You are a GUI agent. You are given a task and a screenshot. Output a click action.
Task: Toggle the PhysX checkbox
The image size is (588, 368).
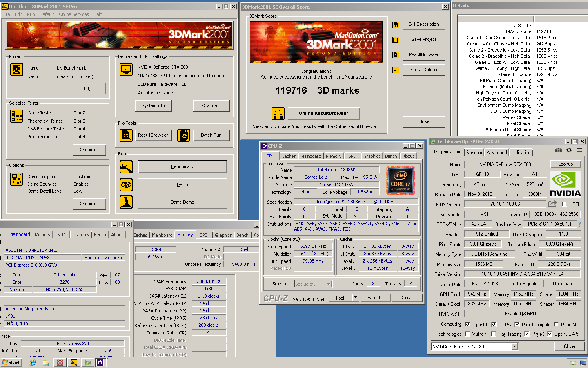(x=527, y=334)
